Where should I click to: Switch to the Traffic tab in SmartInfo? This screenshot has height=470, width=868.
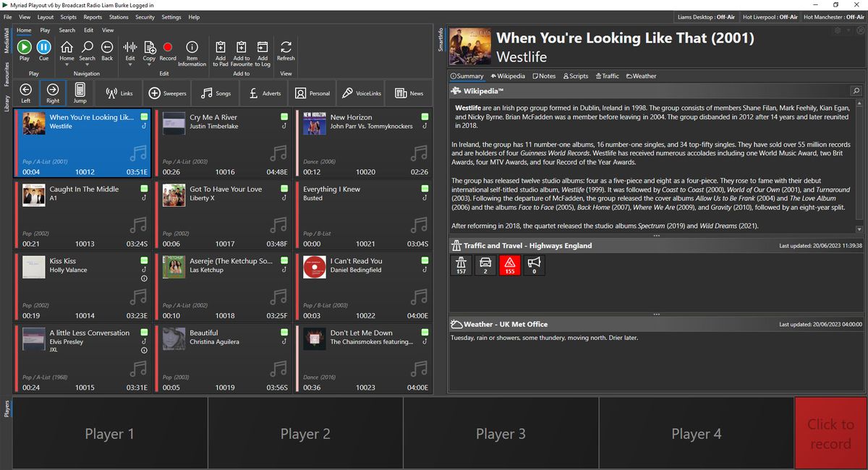click(x=607, y=76)
